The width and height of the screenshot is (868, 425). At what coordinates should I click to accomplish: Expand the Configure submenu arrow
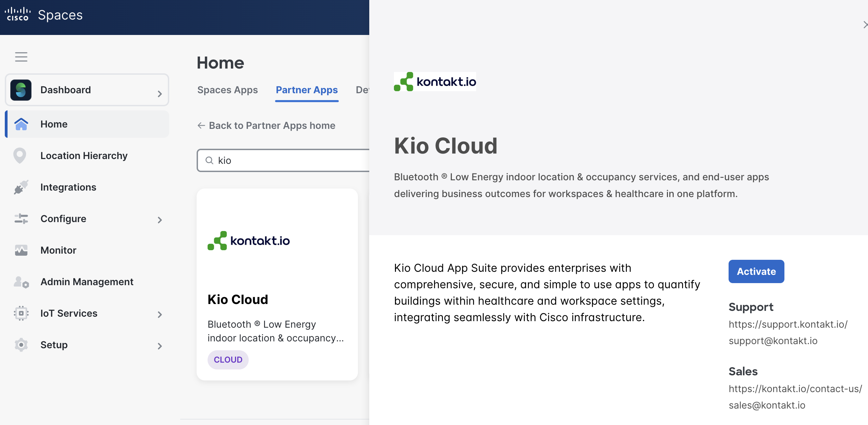160,220
